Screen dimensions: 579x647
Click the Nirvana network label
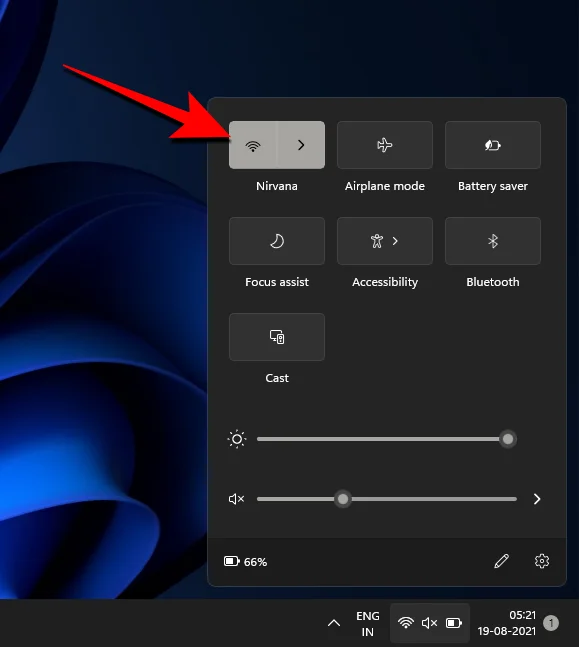coord(277,186)
